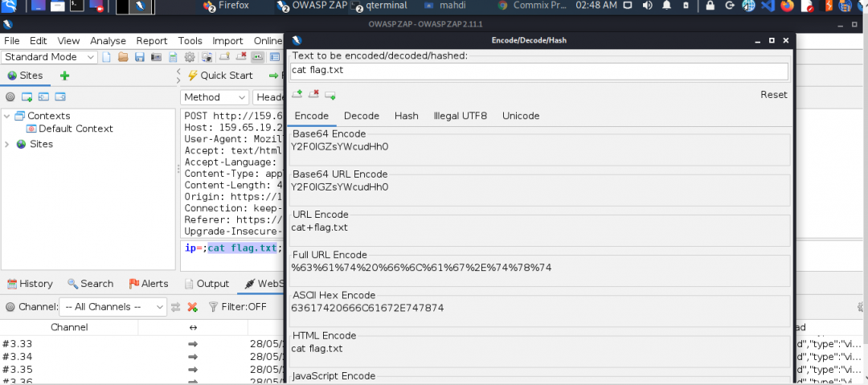Viewport: 868px width, 385px height.
Task: Open the Standard Mode dropdown
Action: (50, 57)
